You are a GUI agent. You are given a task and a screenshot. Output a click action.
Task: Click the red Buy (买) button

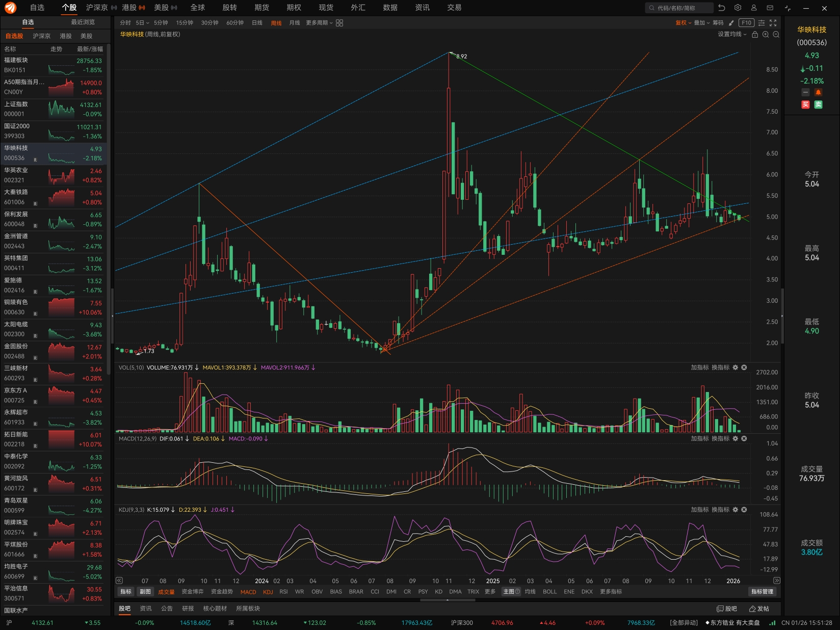tap(805, 104)
